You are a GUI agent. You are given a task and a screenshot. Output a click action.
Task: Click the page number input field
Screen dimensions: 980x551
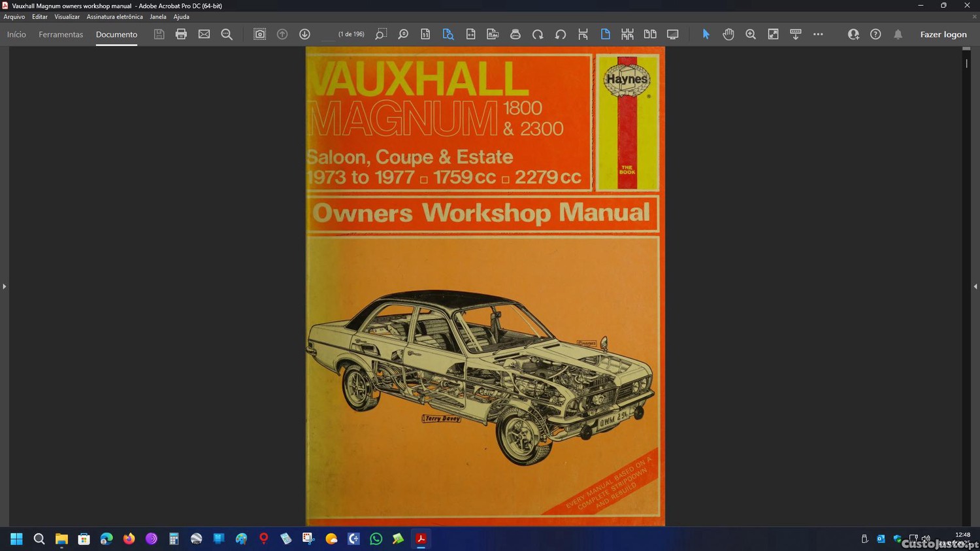[x=328, y=34]
